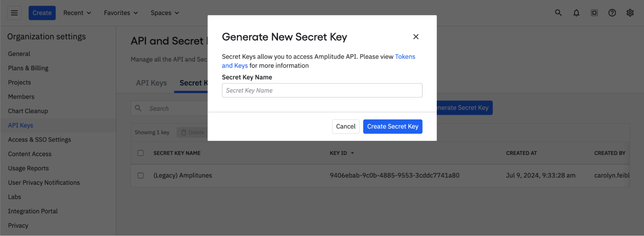This screenshot has width=644, height=236.
Task: Open the Spaces dropdown
Action: pyautogui.click(x=165, y=13)
